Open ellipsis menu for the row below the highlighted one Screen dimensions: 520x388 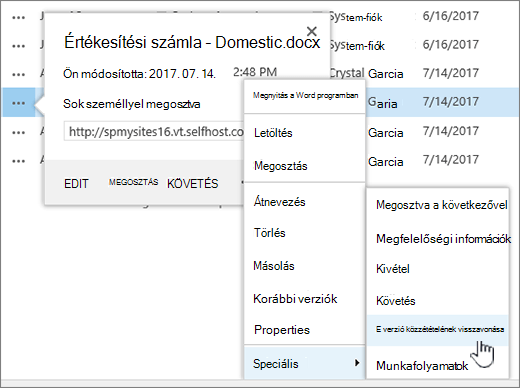pos(18,132)
